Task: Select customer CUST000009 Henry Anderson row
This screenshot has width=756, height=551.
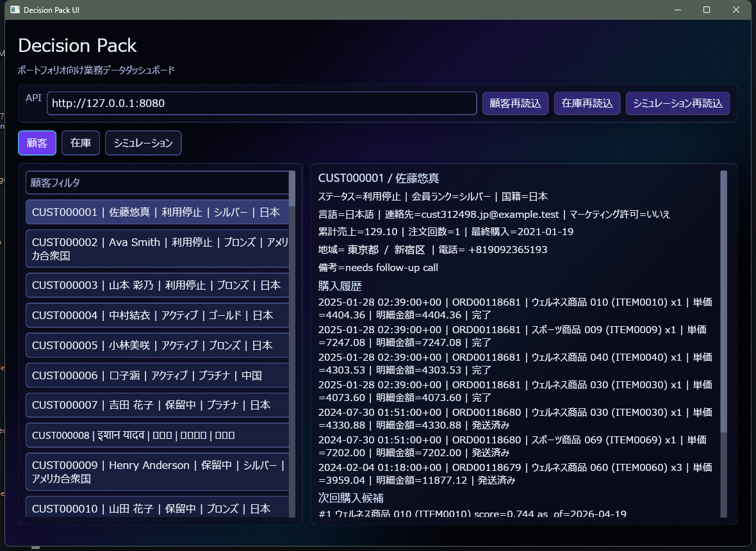Action: click(157, 472)
